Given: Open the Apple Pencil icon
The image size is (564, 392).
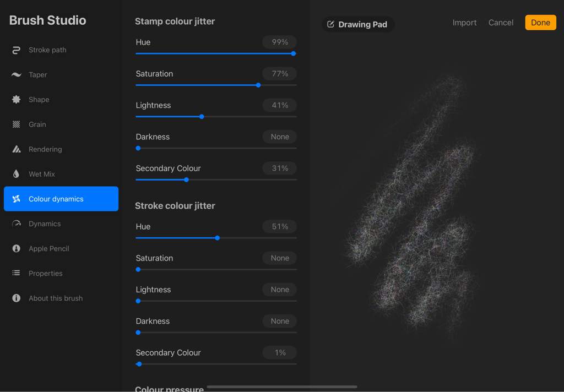Looking at the screenshot, I should coord(16,248).
